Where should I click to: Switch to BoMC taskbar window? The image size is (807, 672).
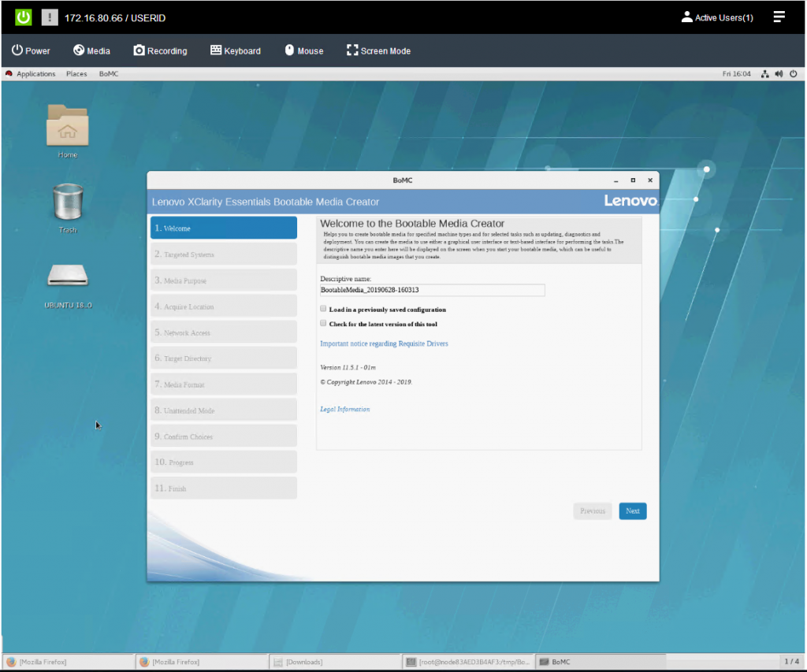tap(601, 662)
